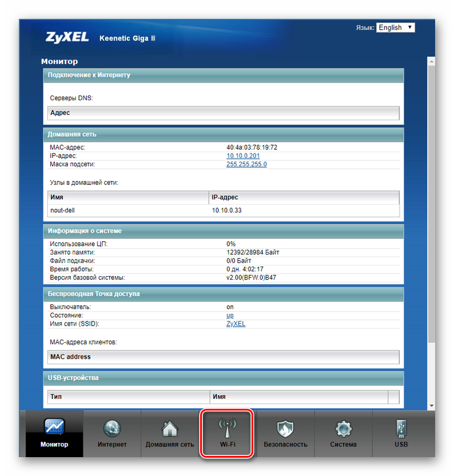Screen dimensions: 454x476
Task: Click the vertical scrollbar thumb
Action: (x=431, y=204)
